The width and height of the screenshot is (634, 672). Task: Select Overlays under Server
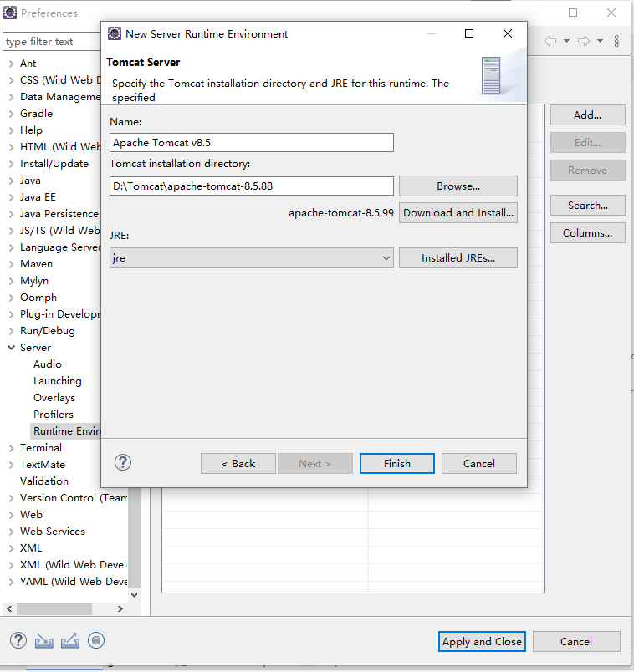coord(54,398)
